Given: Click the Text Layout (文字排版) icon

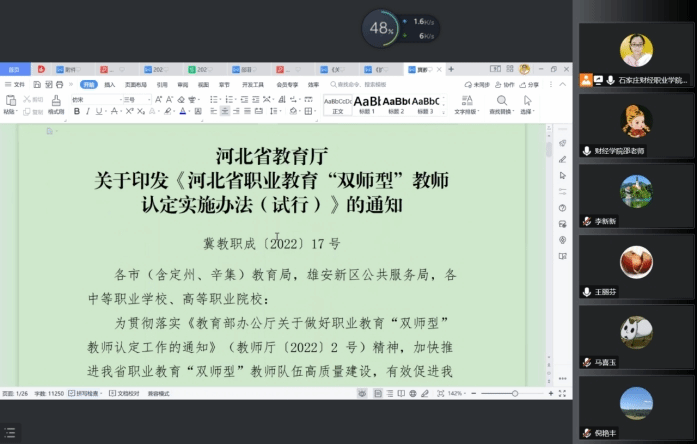Looking at the screenshot, I should [x=467, y=100].
